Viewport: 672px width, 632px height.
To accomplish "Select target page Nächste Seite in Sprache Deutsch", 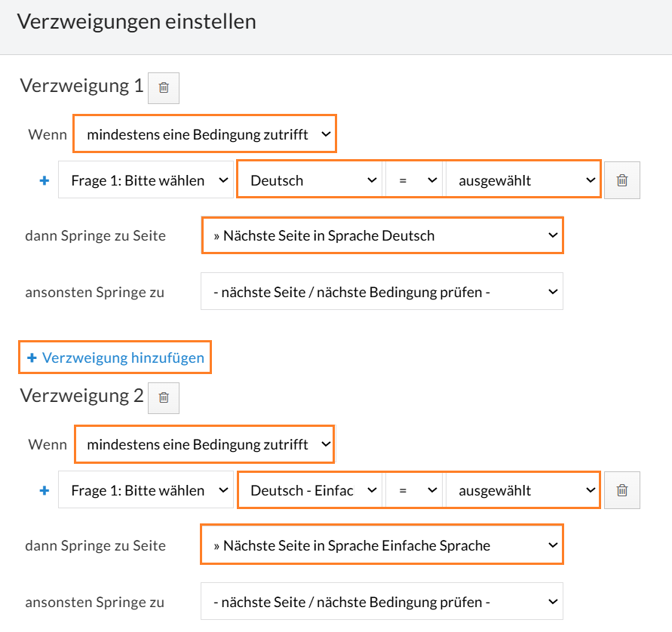I will click(382, 235).
